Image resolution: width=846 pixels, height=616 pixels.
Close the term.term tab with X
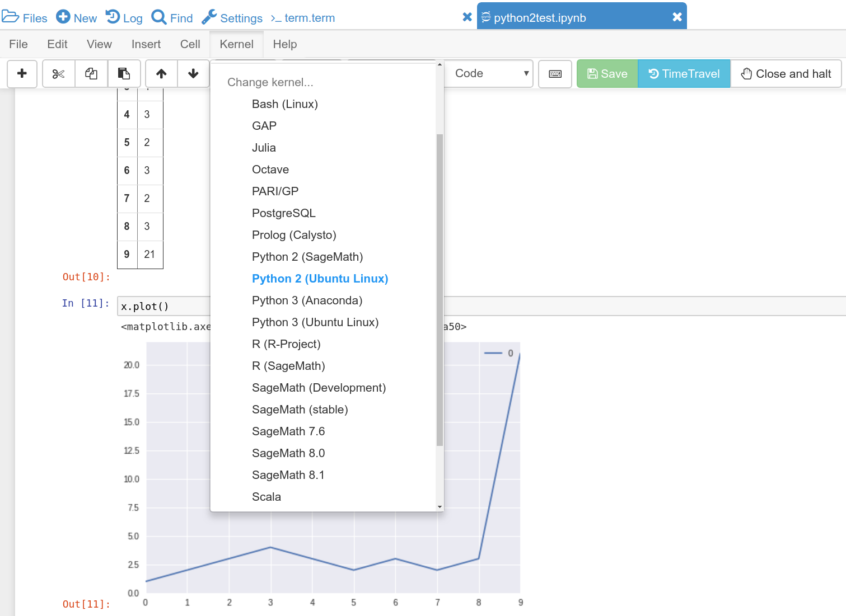tap(467, 17)
